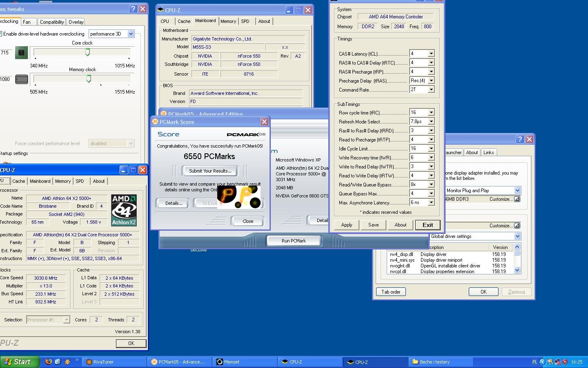
Task: Click Customize icon beside DDR3 adapter text
Action: [x=517, y=199]
